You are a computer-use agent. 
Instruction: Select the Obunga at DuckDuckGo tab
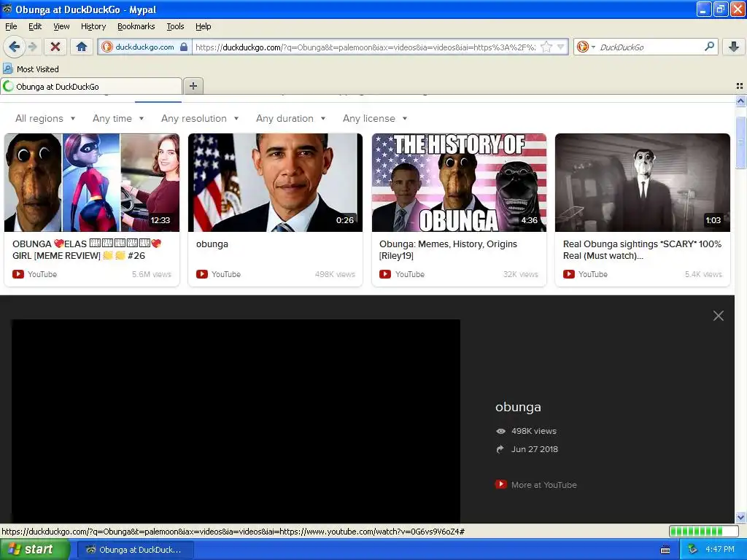click(91, 86)
